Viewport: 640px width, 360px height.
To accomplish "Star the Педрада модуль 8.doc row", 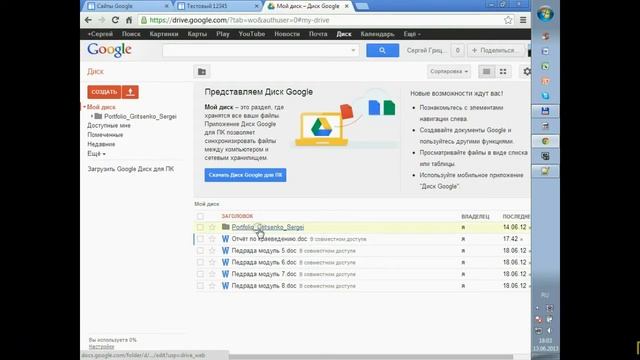I will (x=212, y=286).
